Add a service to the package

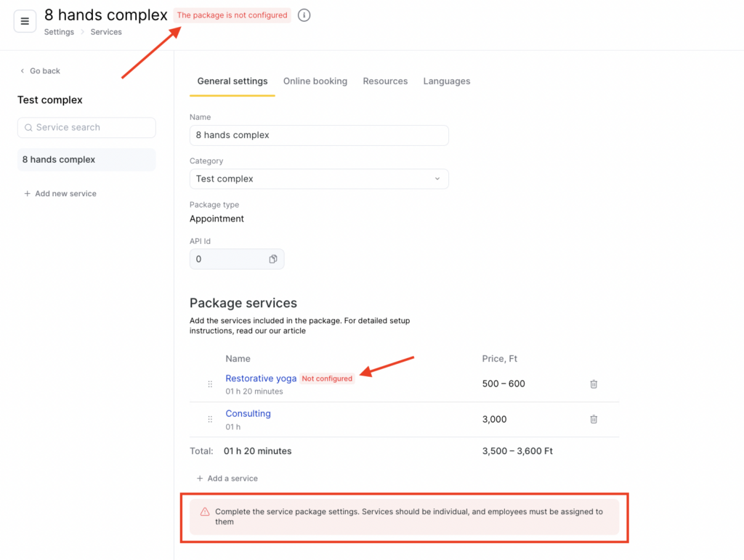pyautogui.click(x=227, y=479)
